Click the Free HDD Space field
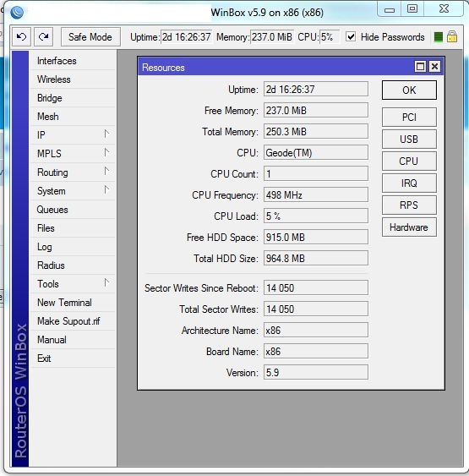 (316, 237)
